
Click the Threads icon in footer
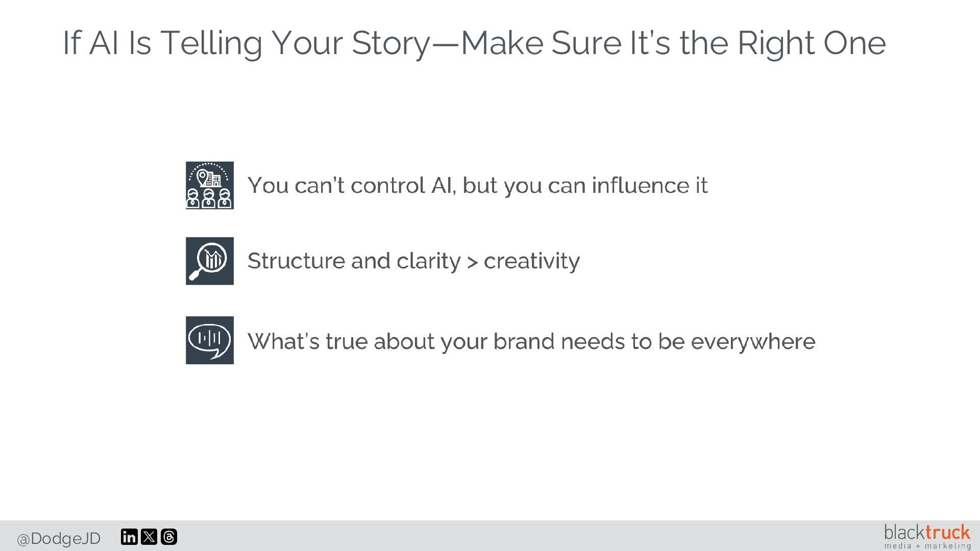169,537
